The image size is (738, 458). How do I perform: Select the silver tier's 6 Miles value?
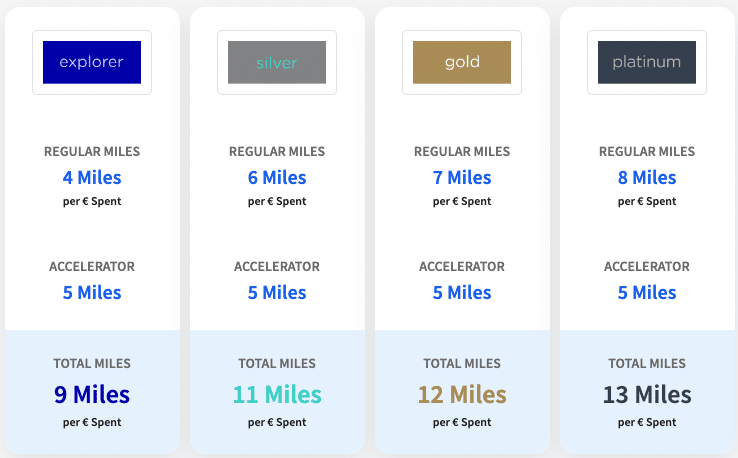point(277,178)
